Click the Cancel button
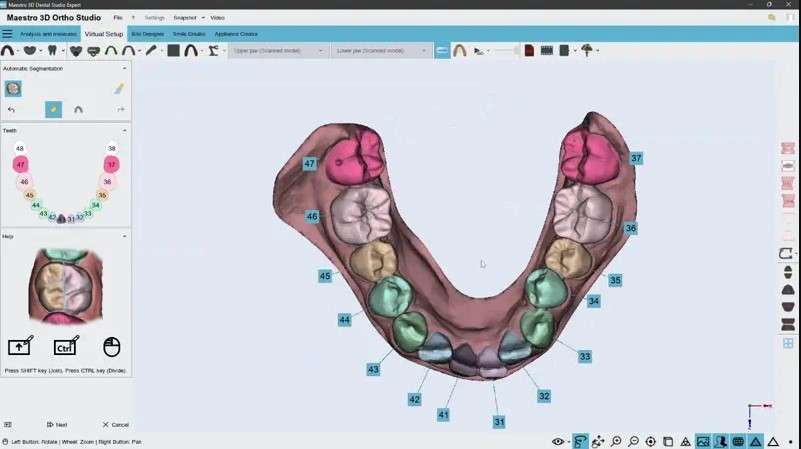The width and height of the screenshot is (801, 449). coord(115,425)
